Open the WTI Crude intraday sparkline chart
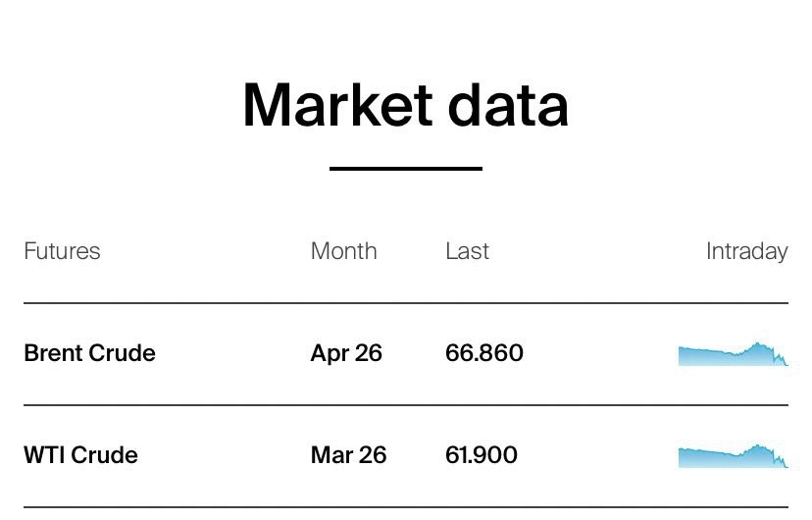Viewport: 812px width, 520px height. coord(731,456)
